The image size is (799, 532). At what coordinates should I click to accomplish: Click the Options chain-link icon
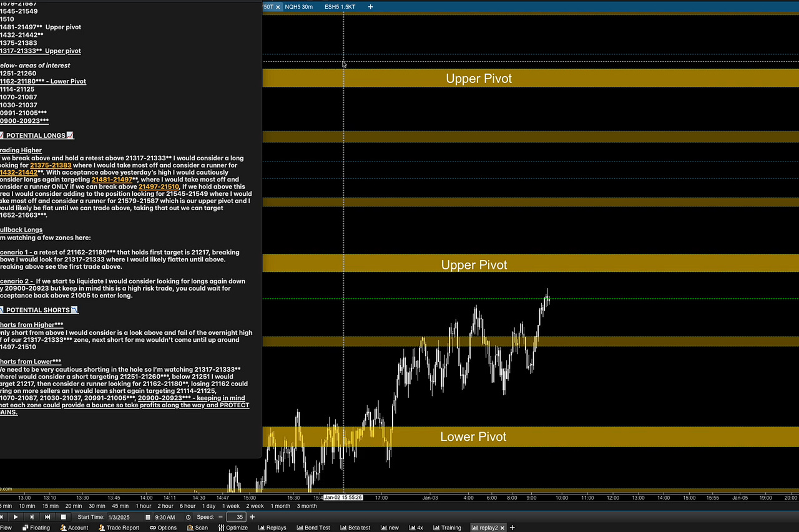pos(152,528)
